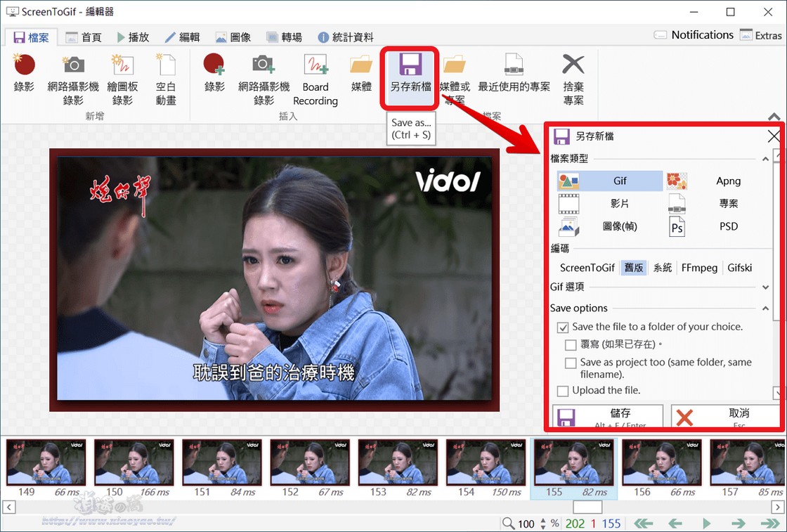The image size is (787, 532).
Task: Enable Upload the file checkbox
Action: [563, 391]
